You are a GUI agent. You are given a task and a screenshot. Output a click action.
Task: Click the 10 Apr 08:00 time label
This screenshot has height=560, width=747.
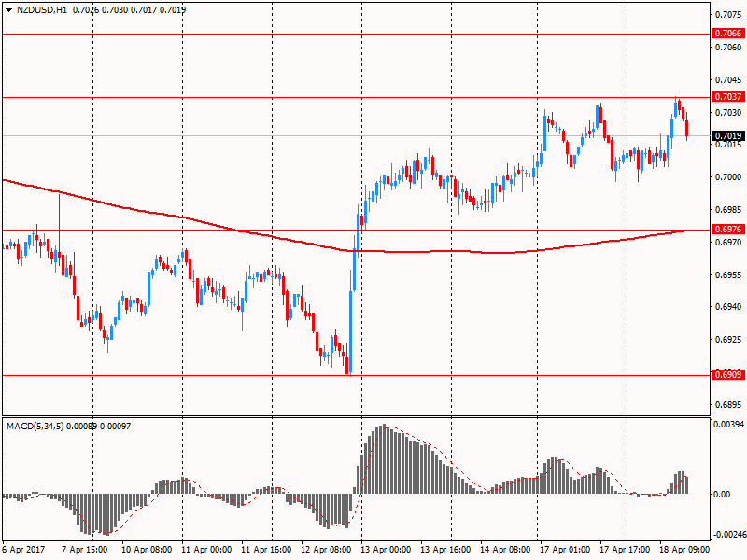pyautogui.click(x=147, y=550)
